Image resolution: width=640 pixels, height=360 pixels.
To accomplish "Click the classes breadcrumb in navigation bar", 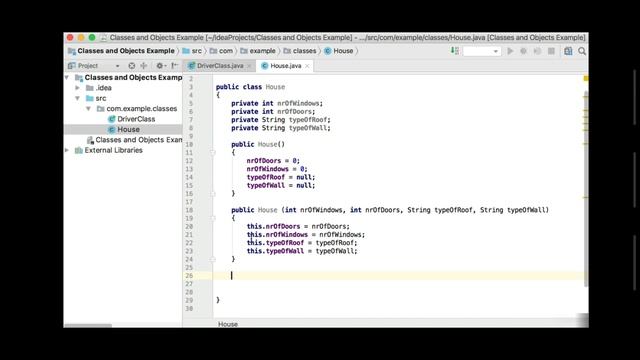I will click(300, 51).
